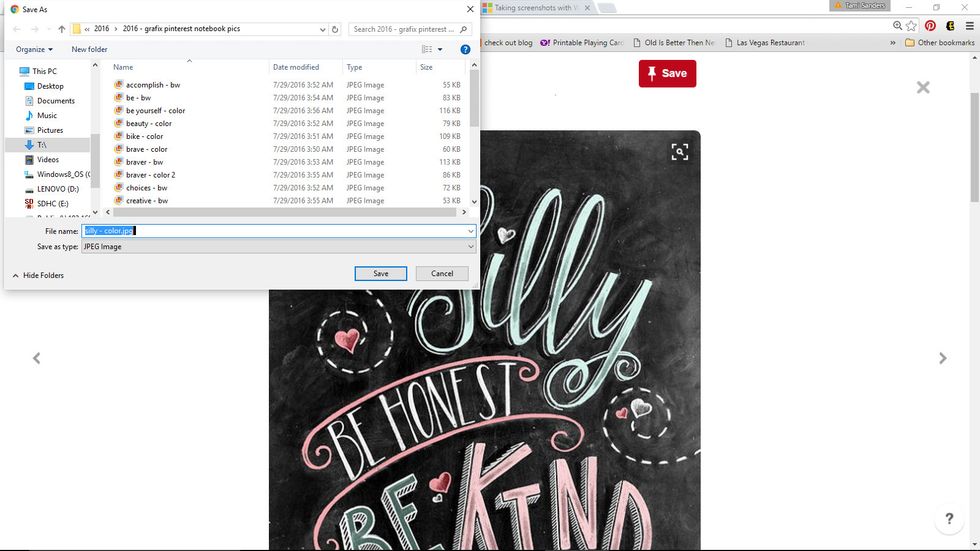Open File name dropdown arrow
Screen dimensions: 980x551
coord(471,231)
